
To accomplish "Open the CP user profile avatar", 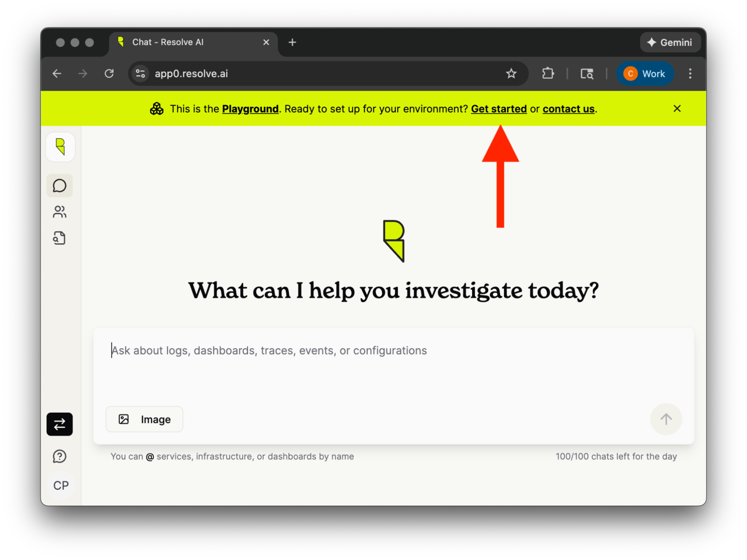I will 61,485.
